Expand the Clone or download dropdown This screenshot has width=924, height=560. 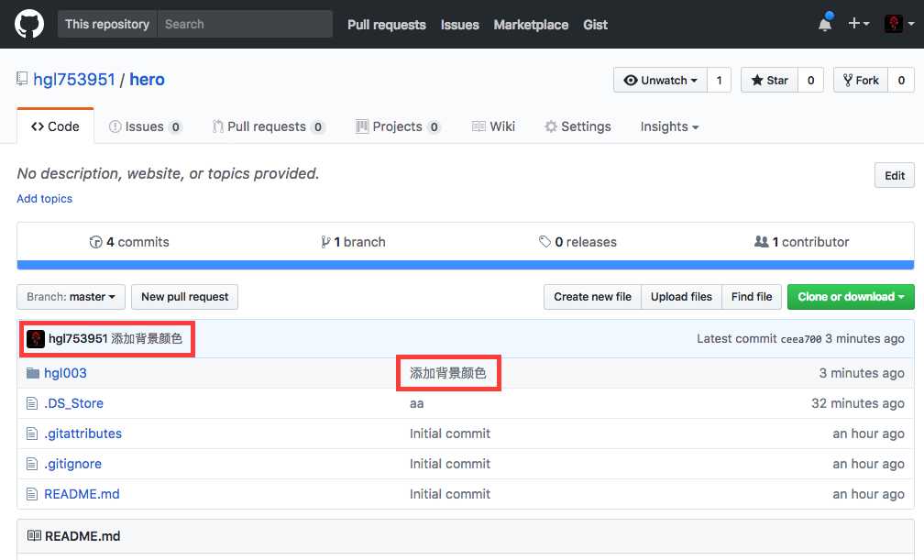pos(851,297)
